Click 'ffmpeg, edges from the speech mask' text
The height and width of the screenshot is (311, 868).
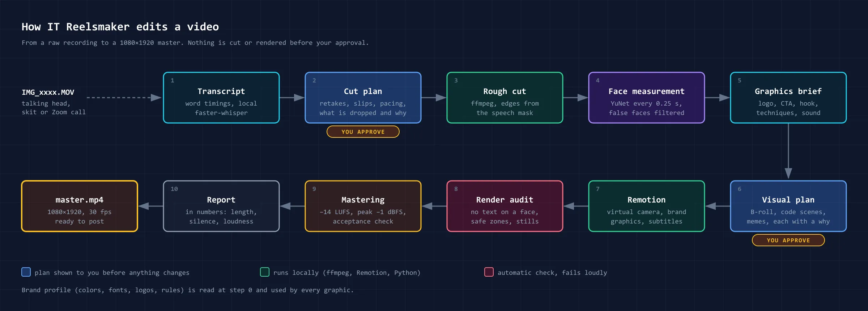pyautogui.click(x=505, y=108)
